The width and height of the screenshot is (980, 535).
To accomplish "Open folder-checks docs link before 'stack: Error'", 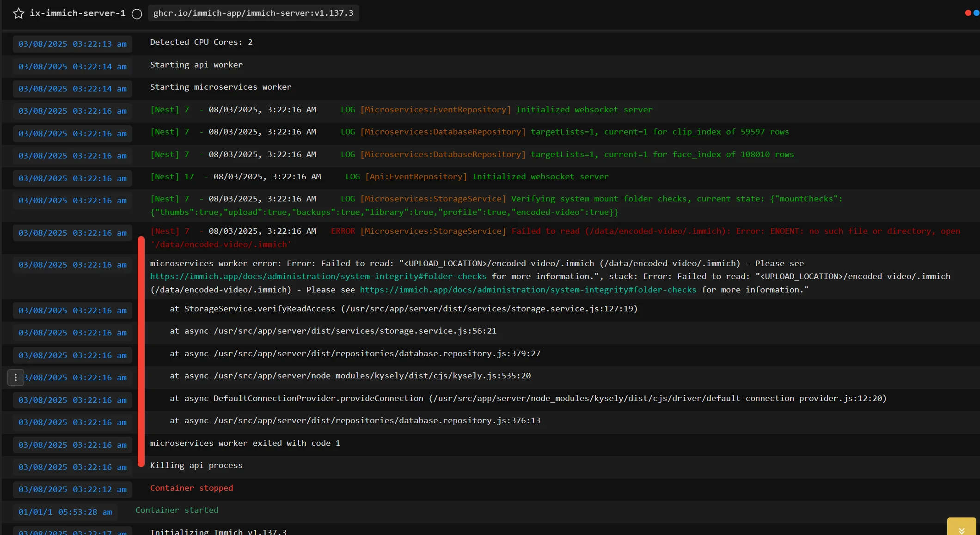I will (318, 276).
